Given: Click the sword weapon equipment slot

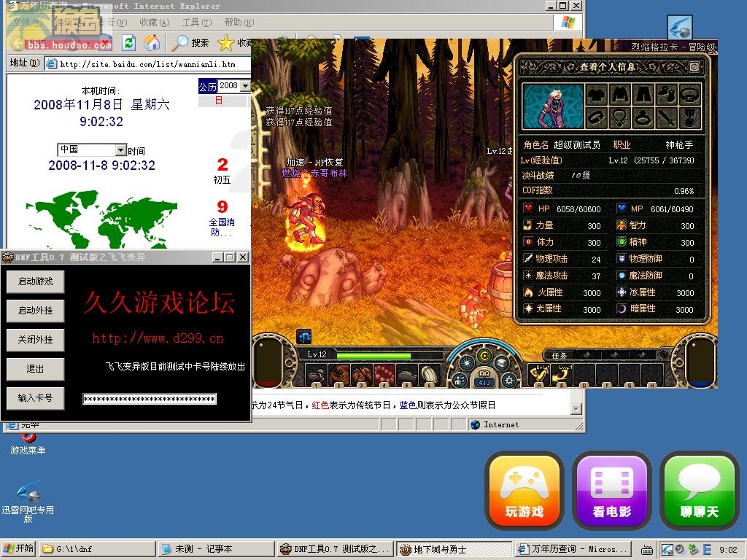Looking at the screenshot, I should point(667,117).
